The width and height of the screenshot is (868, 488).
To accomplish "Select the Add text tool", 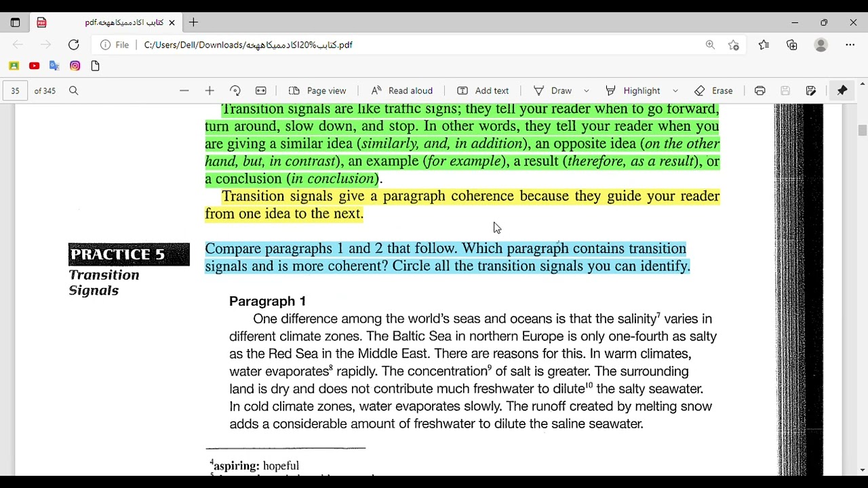I will [x=483, y=91].
